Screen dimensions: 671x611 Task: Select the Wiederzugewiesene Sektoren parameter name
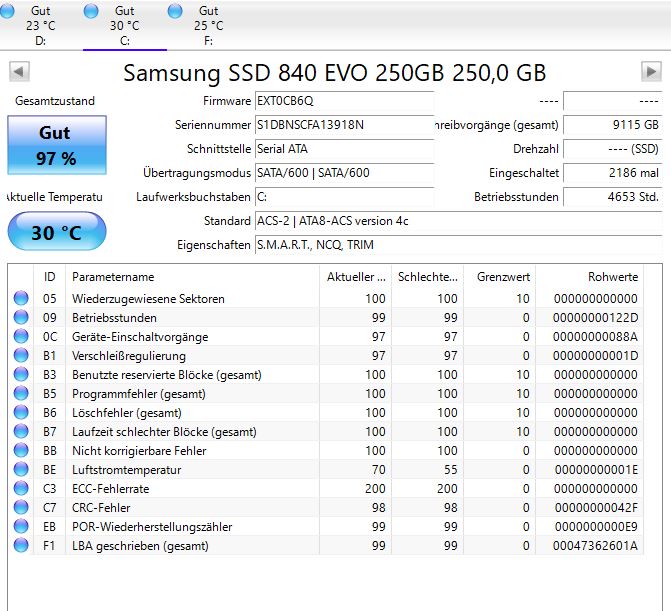click(x=148, y=299)
